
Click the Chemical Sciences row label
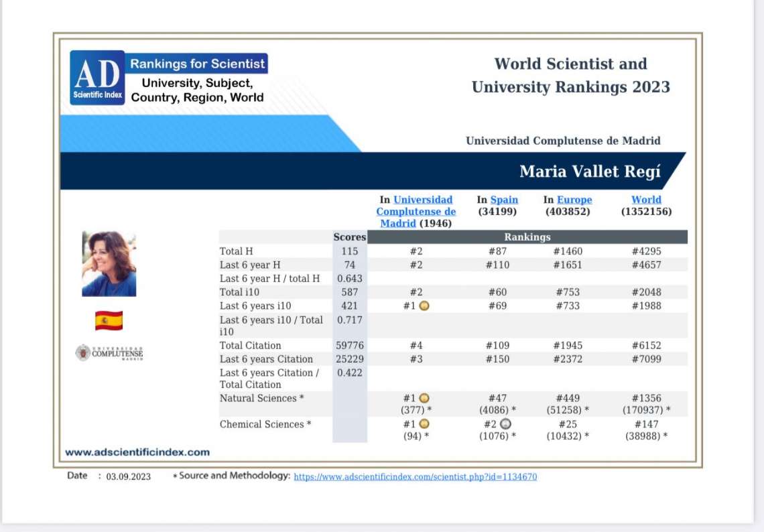pyautogui.click(x=265, y=424)
